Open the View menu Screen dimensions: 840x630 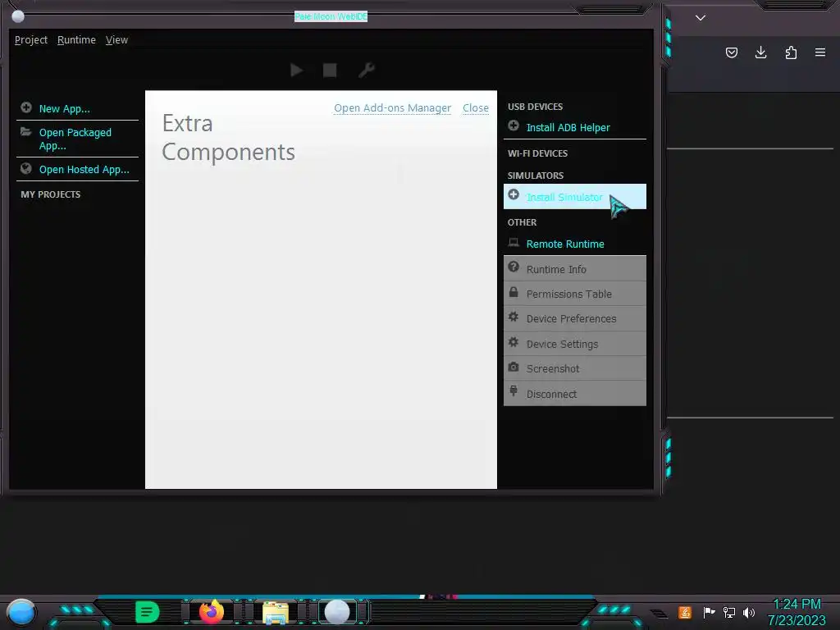tap(116, 40)
